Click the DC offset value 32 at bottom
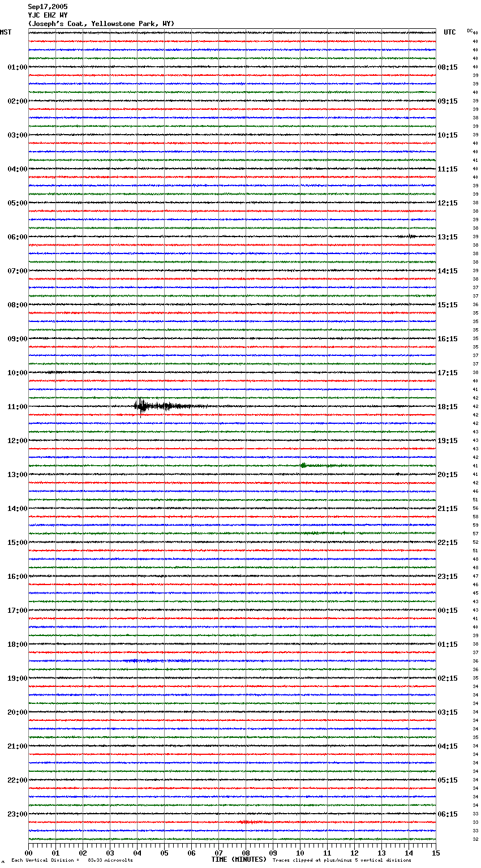The height and width of the screenshot is (868, 481). [475, 839]
